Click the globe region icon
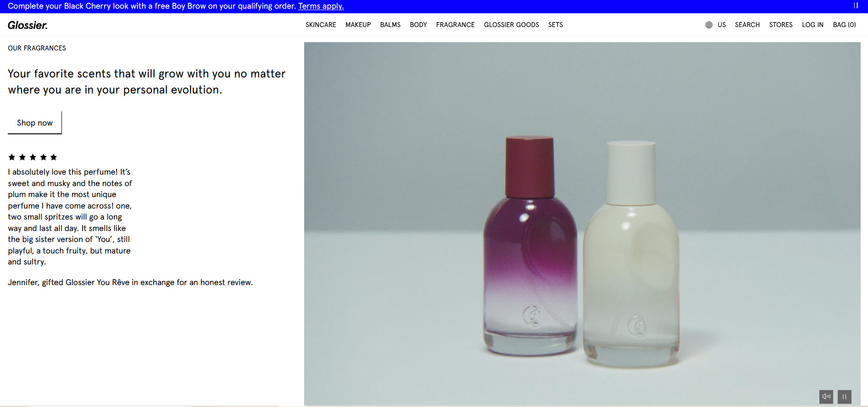Viewport: 868px width, 407px height. pyautogui.click(x=709, y=25)
